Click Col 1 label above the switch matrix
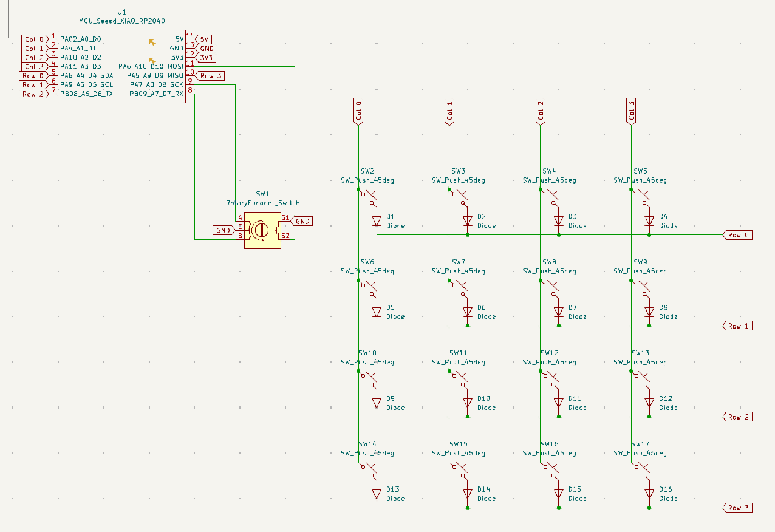This screenshot has height=532, width=775. coord(449,111)
